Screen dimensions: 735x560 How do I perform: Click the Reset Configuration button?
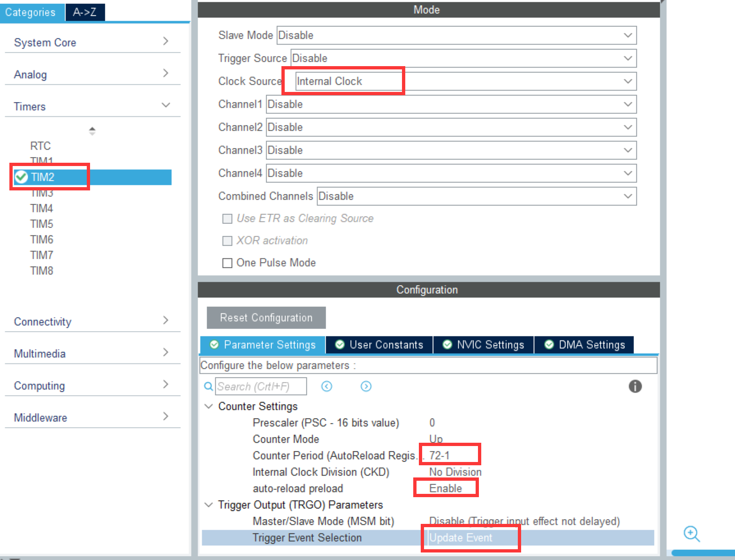265,318
